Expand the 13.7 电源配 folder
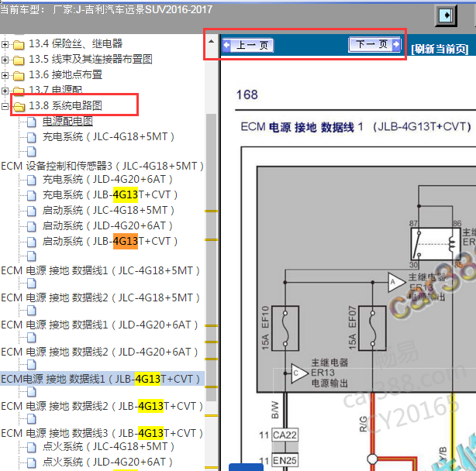The height and width of the screenshot is (471, 476). [5, 91]
